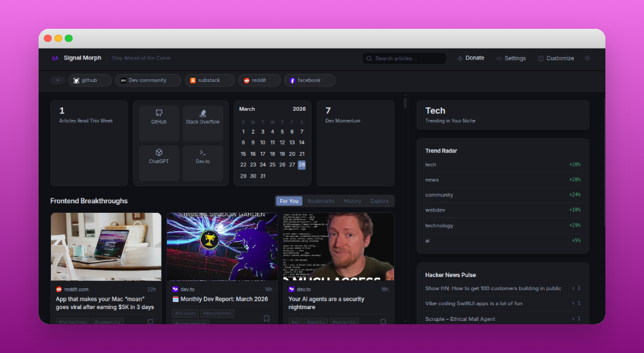Add a new source with plus button
The image size is (644, 353).
point(58,80)
